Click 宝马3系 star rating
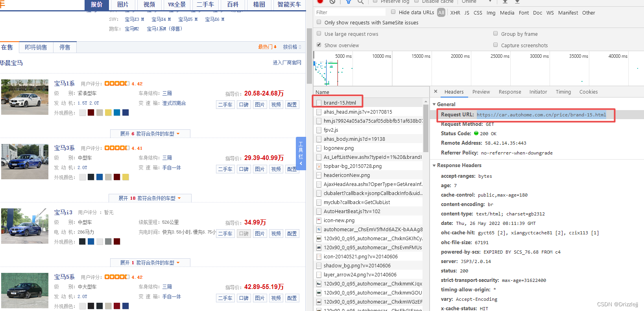This screenshot has height=311, width=644. 117,148
